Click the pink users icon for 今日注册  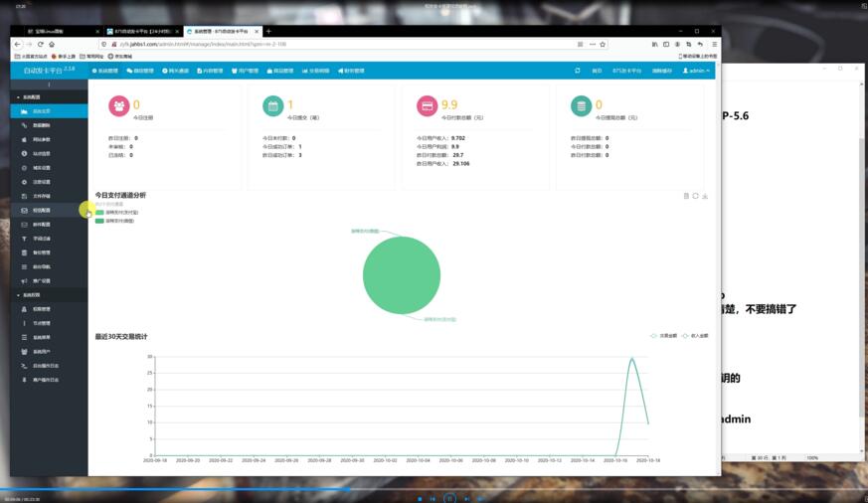pos(119,106)
